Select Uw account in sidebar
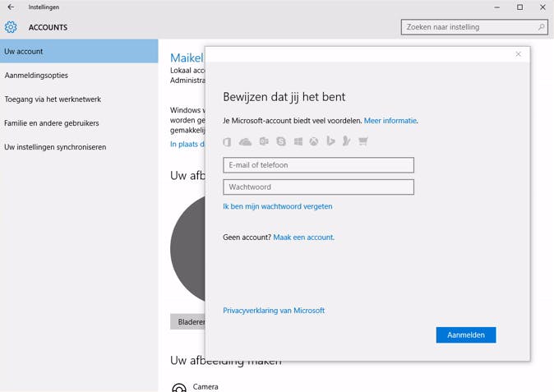This screenshot has width=554, height=392. pos(79,51)
